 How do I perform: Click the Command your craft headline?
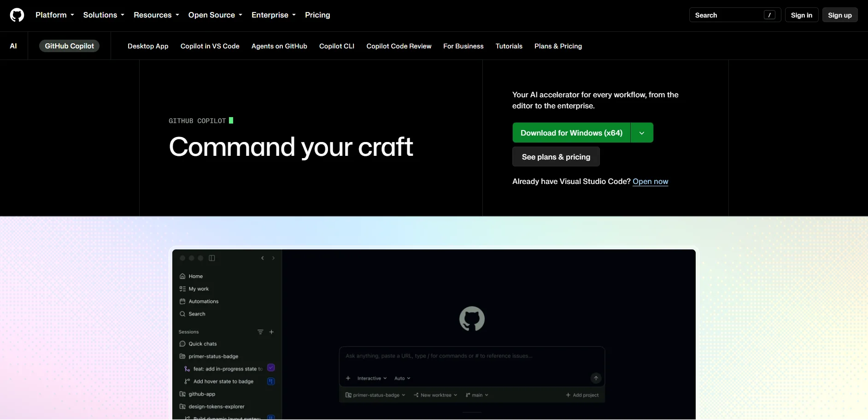click(x=291, y=147)
